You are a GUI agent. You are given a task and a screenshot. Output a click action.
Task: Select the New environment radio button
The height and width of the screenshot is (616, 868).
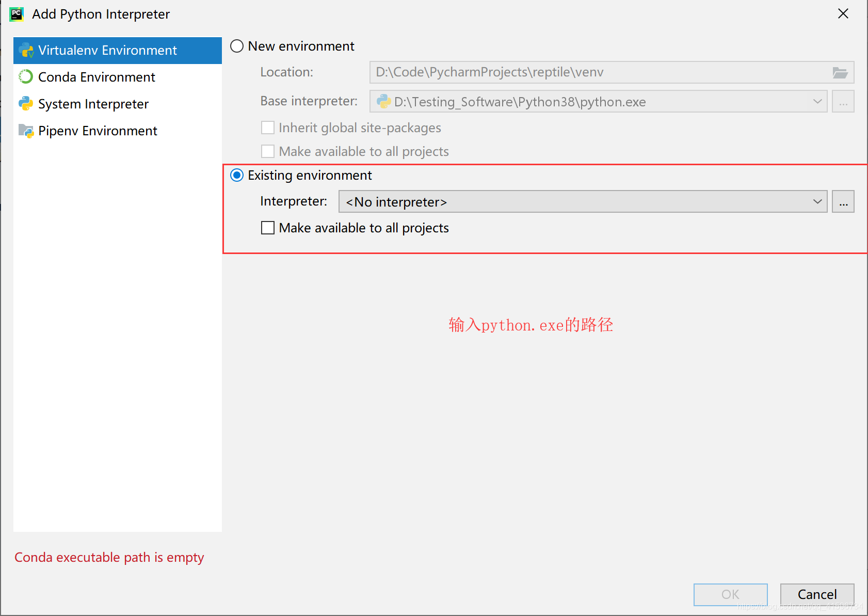(x=237, y=46)
